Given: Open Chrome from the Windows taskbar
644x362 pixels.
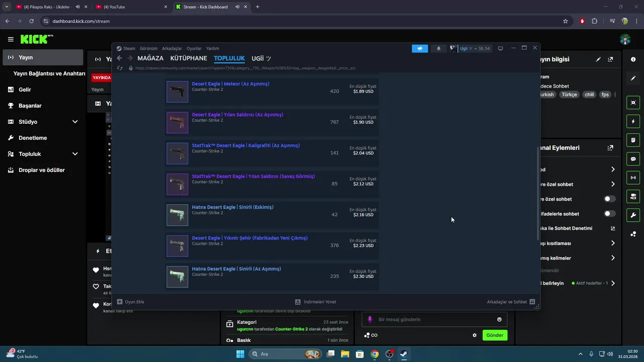Looking at the screenshot, I should (x=374, y=354).
